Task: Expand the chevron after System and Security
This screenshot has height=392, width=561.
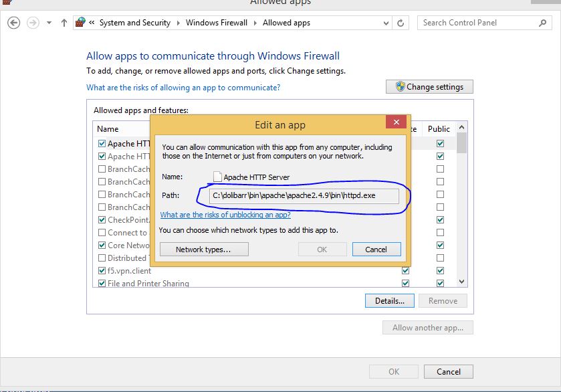Action: 178,23
